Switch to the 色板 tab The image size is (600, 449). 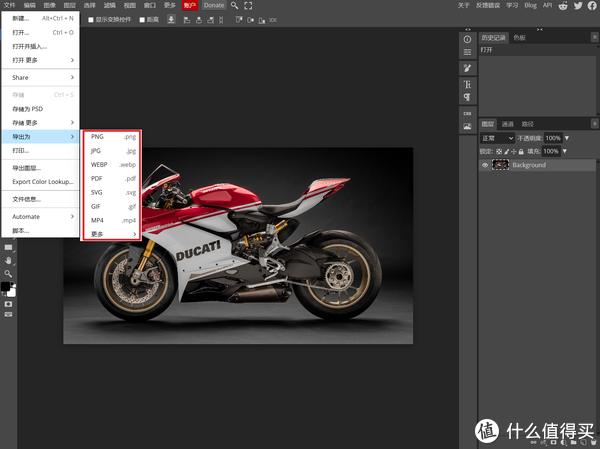519,37
